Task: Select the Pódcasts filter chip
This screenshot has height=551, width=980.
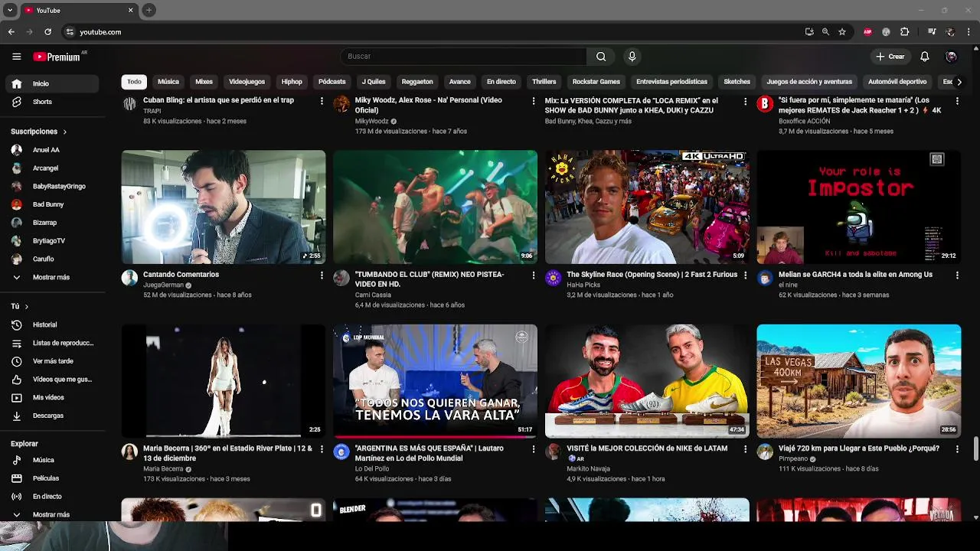Action: tap(332, 82)
